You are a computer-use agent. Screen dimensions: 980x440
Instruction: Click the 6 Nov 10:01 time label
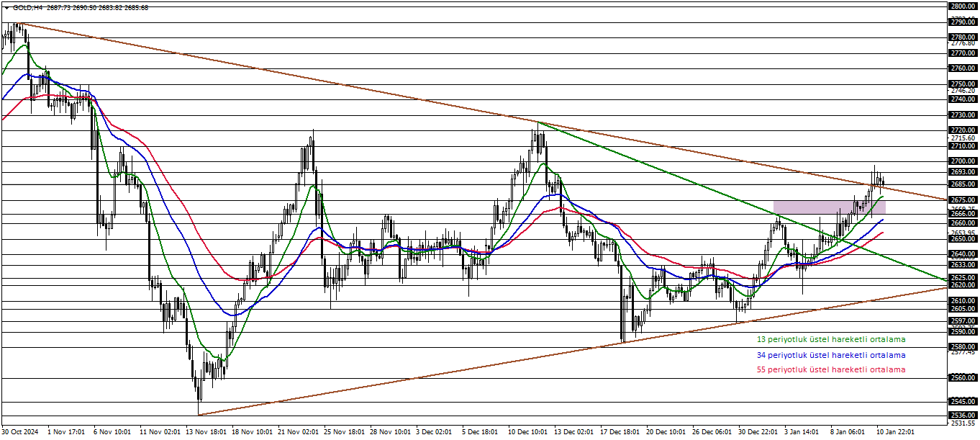coord(112,432)
